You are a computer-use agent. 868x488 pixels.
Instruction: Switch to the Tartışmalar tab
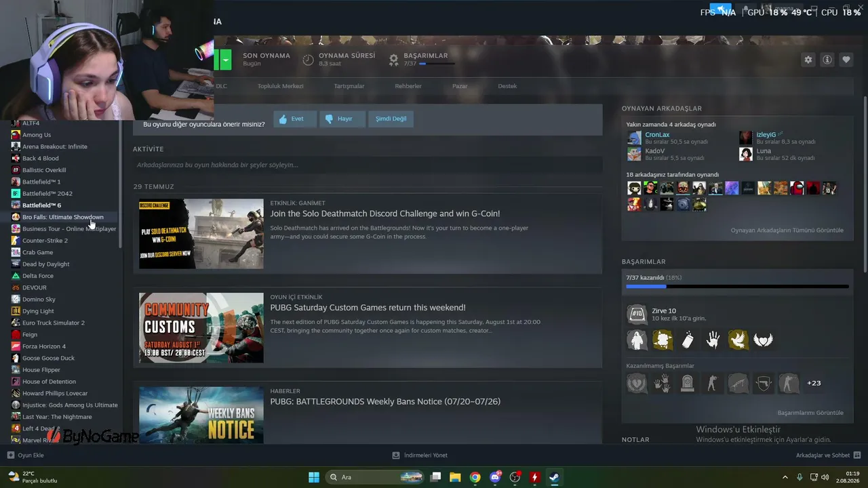349,86
